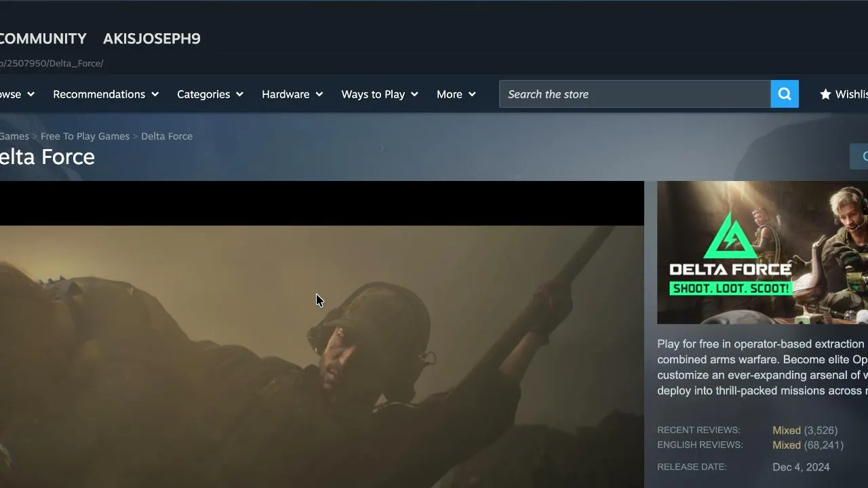The image size is (868, 488).
Task: Click the Search the store field
Action: (x=635, y=94)
